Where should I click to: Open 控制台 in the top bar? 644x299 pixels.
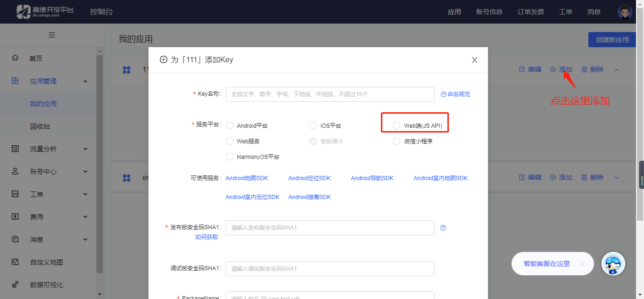[101, 12]
